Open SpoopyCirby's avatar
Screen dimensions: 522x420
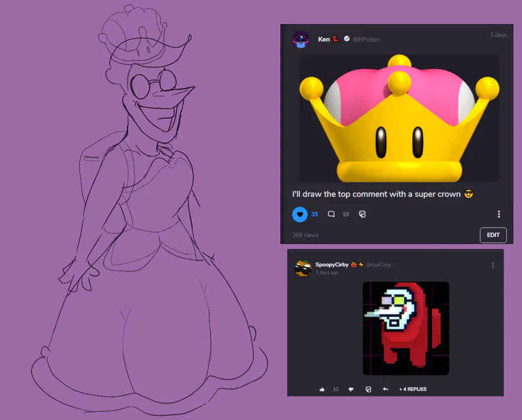coord(303,268)
